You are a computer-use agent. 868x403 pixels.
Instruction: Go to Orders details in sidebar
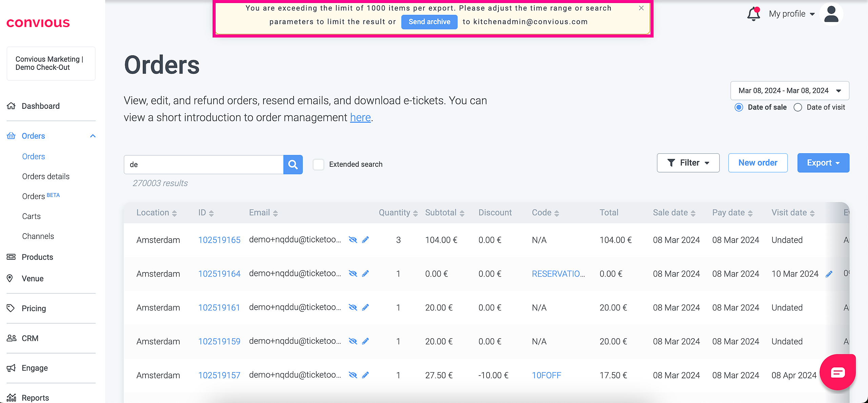click(46, 177)
